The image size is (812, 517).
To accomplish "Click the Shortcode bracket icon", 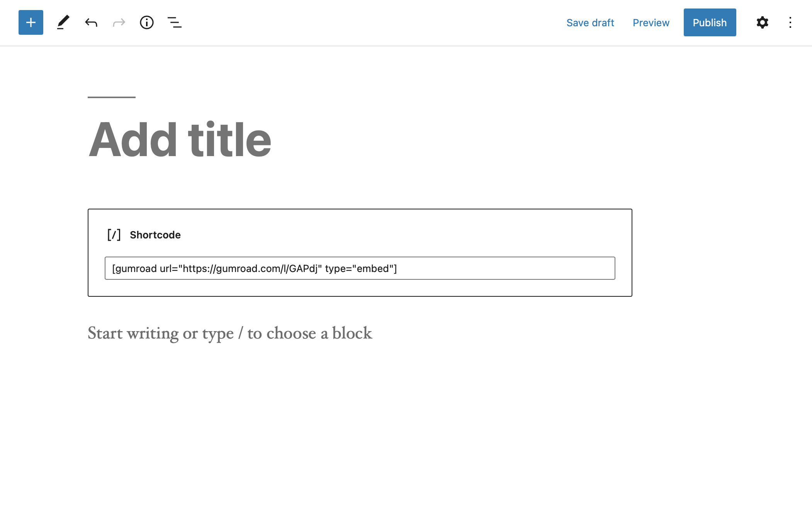I will coord(114,235).
